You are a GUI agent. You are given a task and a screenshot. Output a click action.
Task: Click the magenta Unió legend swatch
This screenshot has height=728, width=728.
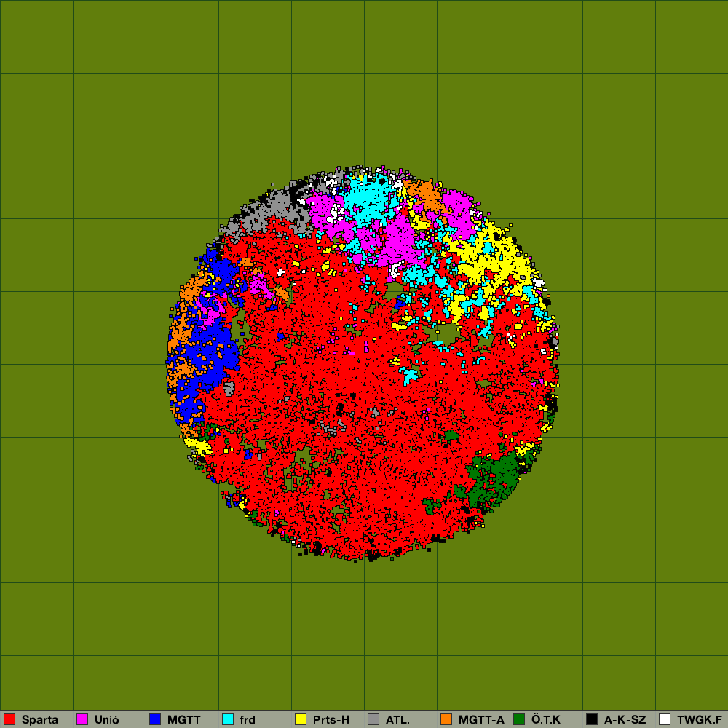click(82, 719)
